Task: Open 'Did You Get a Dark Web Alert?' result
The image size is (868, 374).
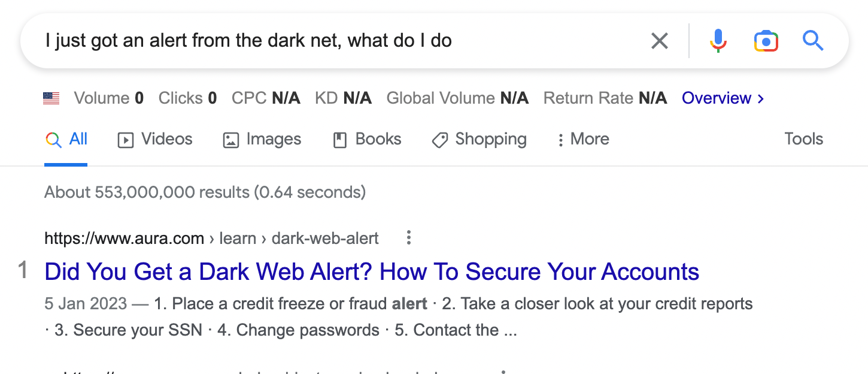Action: pos(371,272)
